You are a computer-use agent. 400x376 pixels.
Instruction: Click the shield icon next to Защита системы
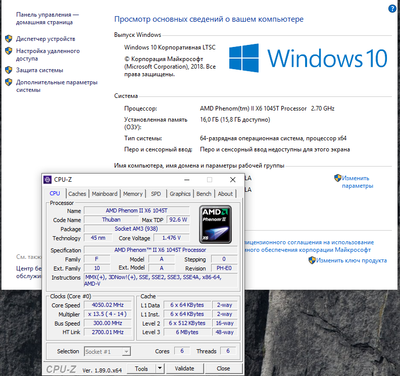point(9,70)
